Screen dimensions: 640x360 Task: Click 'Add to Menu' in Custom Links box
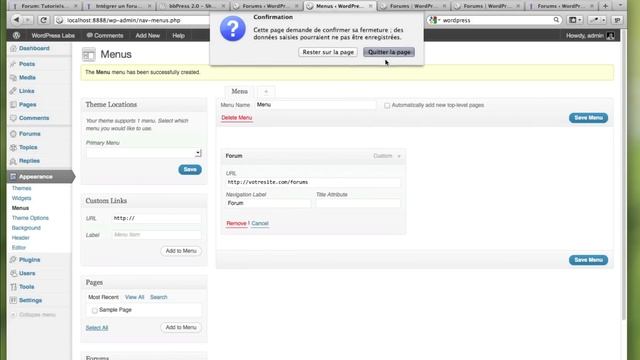[181, 251]
